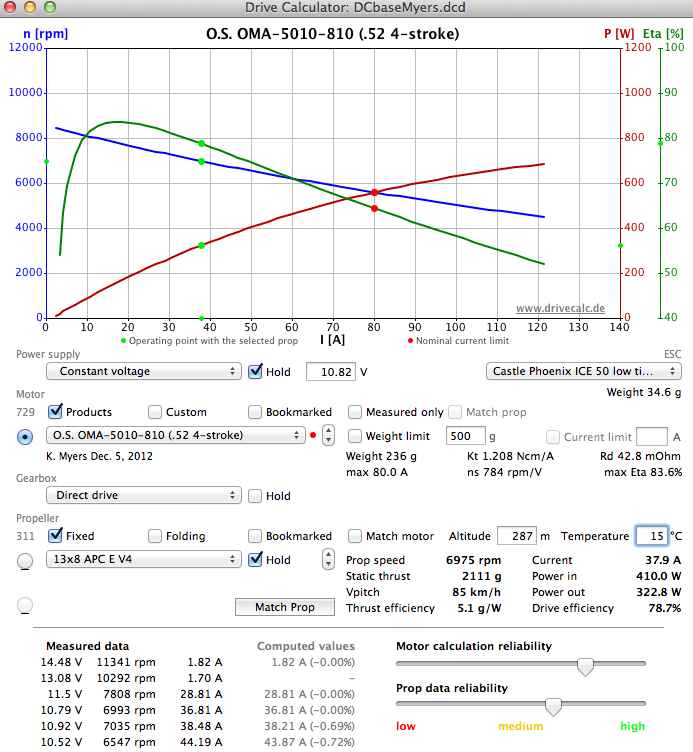
Task: Open the Direct drive gearbox dropdown
Action: coord(143,495)
